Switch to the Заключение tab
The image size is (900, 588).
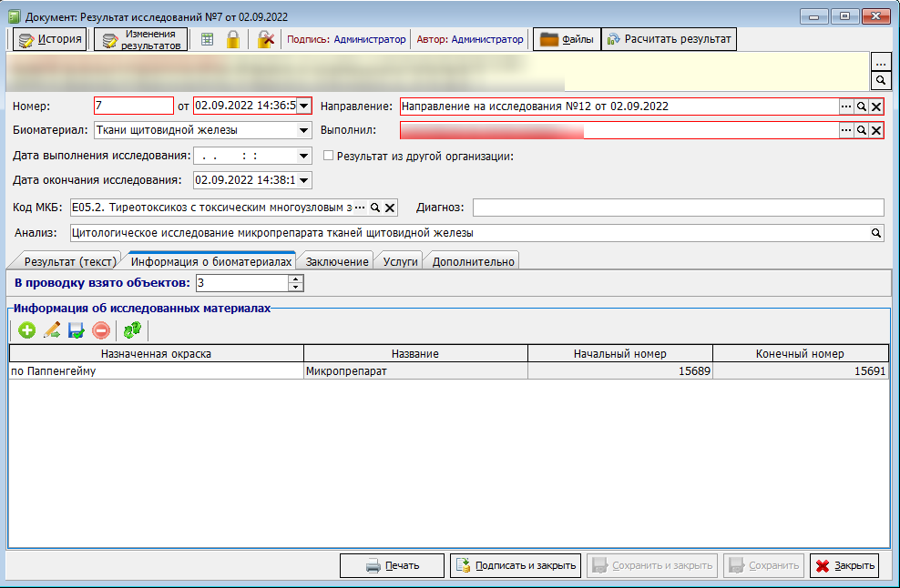coord(337,261)
